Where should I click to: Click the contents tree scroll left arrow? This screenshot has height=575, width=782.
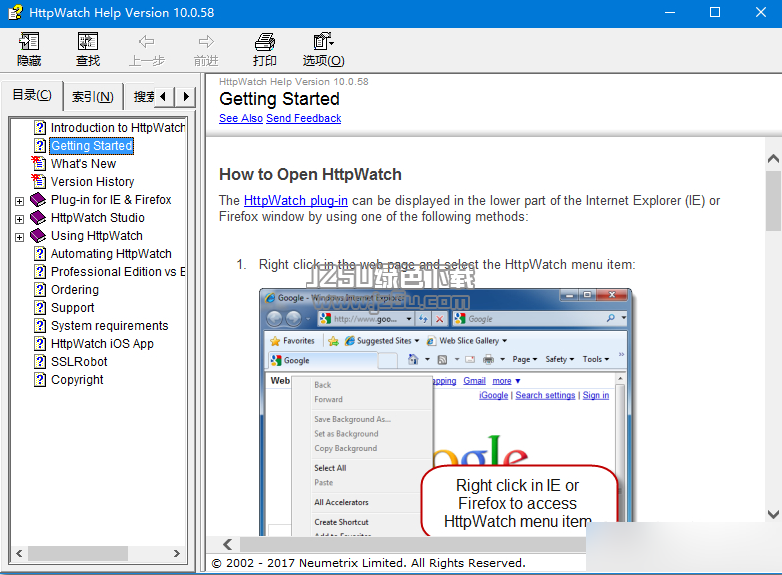[19, 553]
